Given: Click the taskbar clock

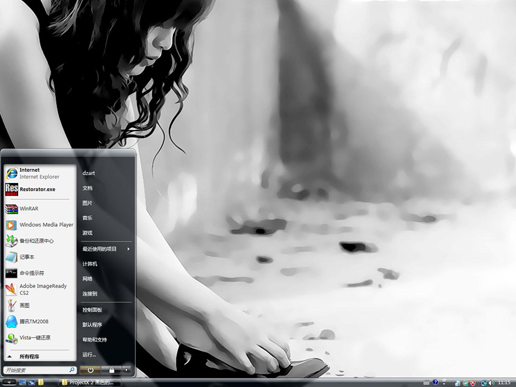Looking at the screenshot, I should coord(504,382).
